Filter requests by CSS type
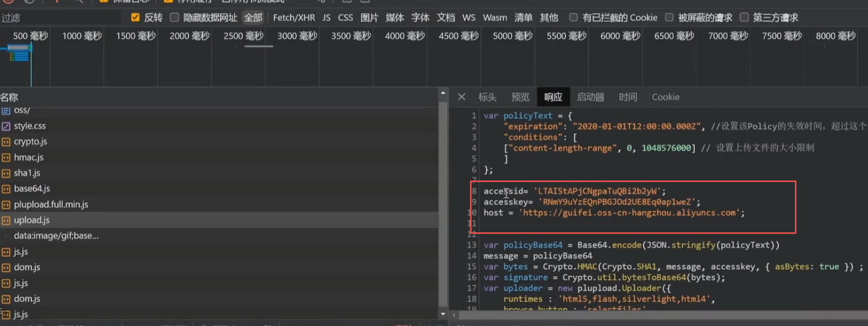The width and height of the screenshot is (868, 326). point(345,18)
